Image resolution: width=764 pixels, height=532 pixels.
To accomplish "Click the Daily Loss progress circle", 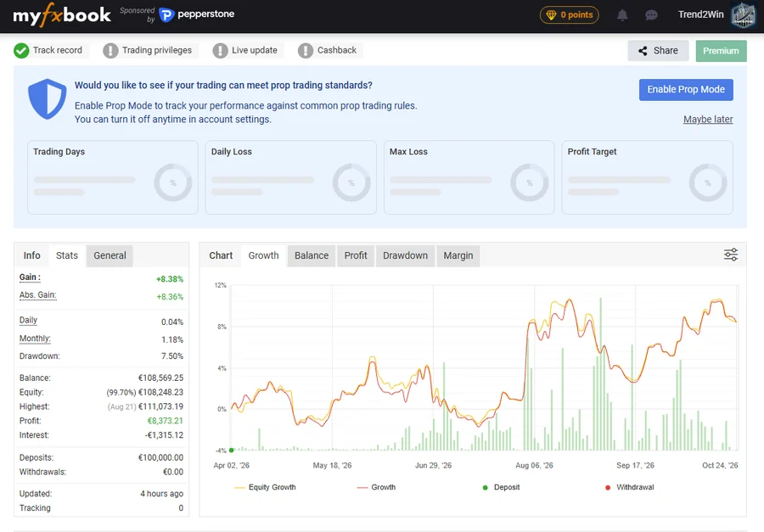I will point(351,182).
